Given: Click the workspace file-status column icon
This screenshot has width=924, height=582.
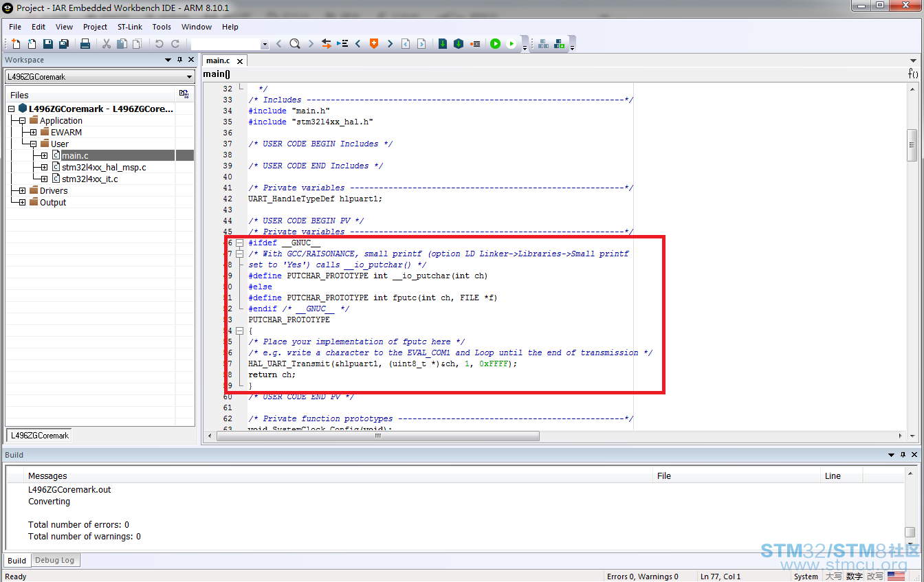Looking at the screenshot, I should [184, 94].
